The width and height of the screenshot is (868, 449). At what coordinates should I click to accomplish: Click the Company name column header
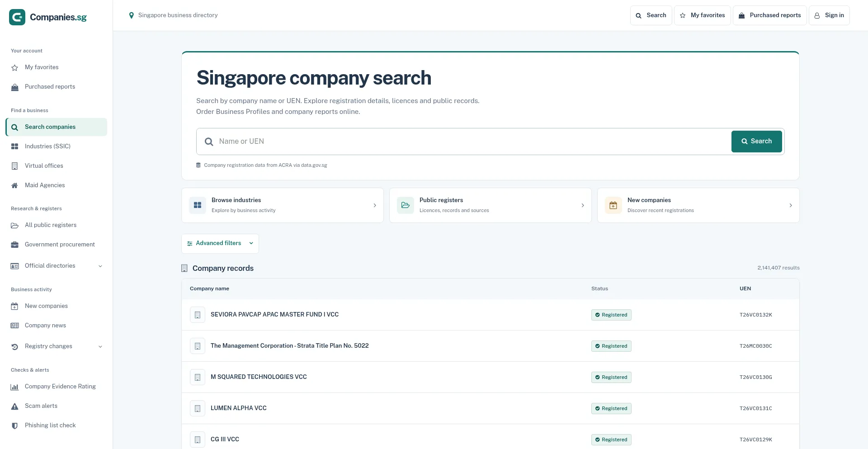point(209,288)
